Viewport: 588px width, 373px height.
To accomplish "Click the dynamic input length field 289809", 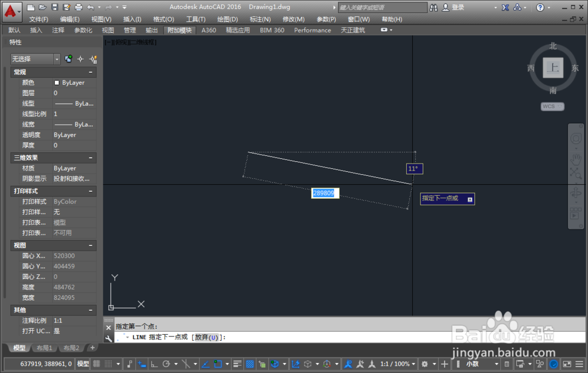I will [325, 193].
